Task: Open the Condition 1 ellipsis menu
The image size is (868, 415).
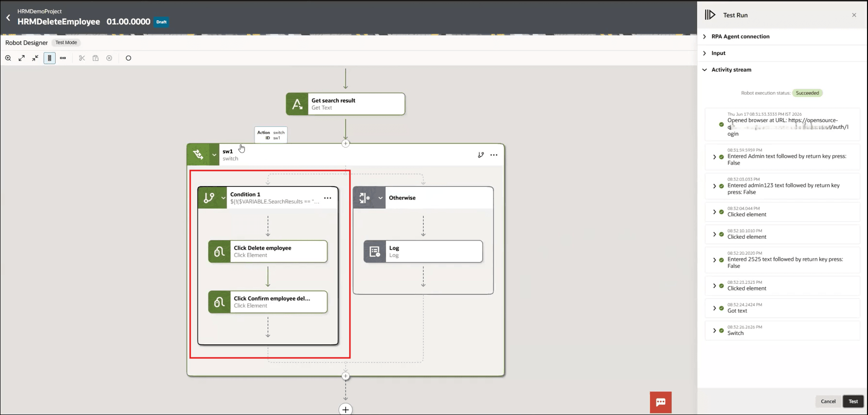Action: (328, 198)
